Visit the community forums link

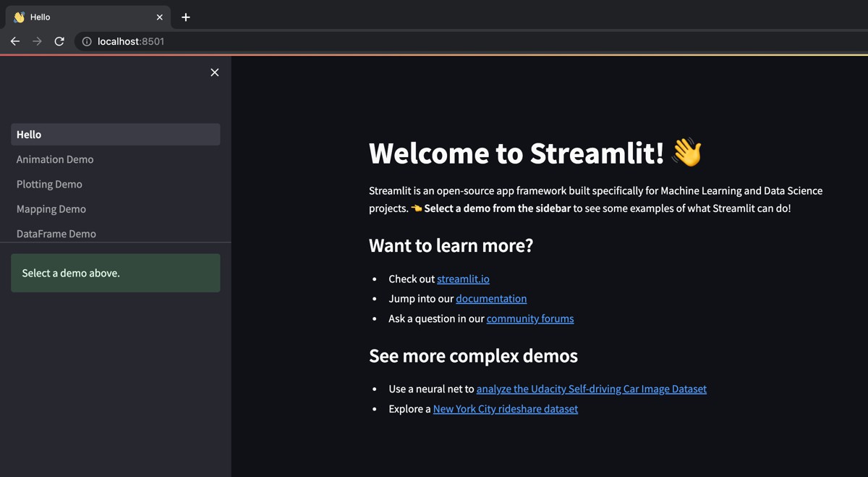tap(530, 318)
